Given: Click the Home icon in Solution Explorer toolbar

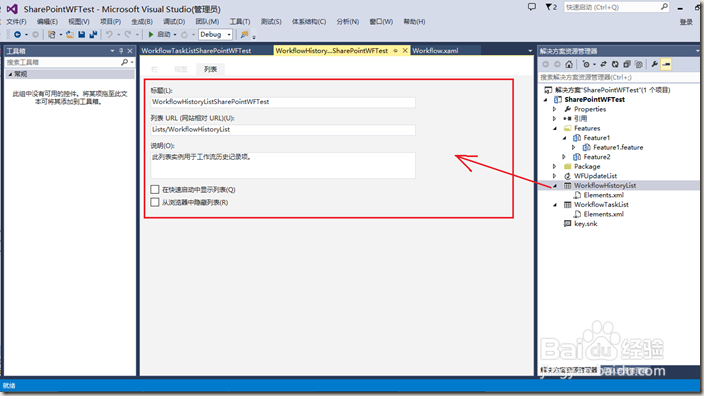Looking at the screenshot, I should 569,64.
